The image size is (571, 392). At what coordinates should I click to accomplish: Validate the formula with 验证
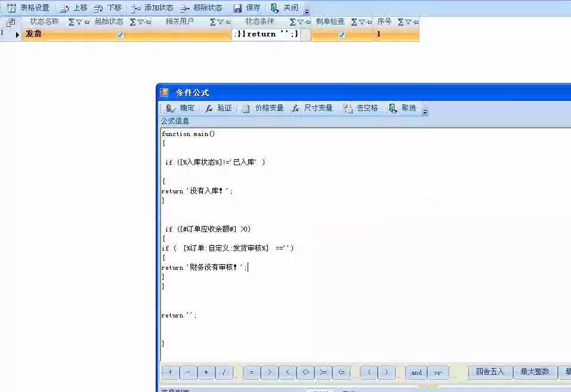[x=218, y=108]
